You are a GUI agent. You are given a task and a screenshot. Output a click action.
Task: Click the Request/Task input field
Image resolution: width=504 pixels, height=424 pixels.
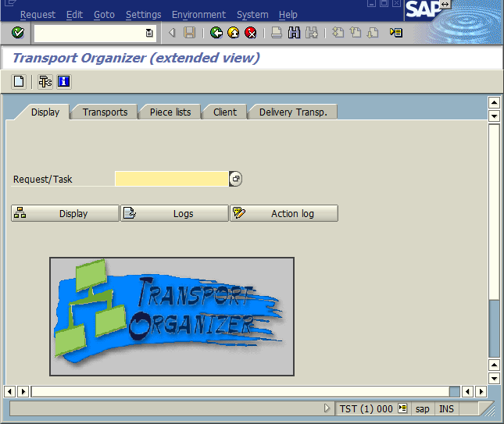172,179
